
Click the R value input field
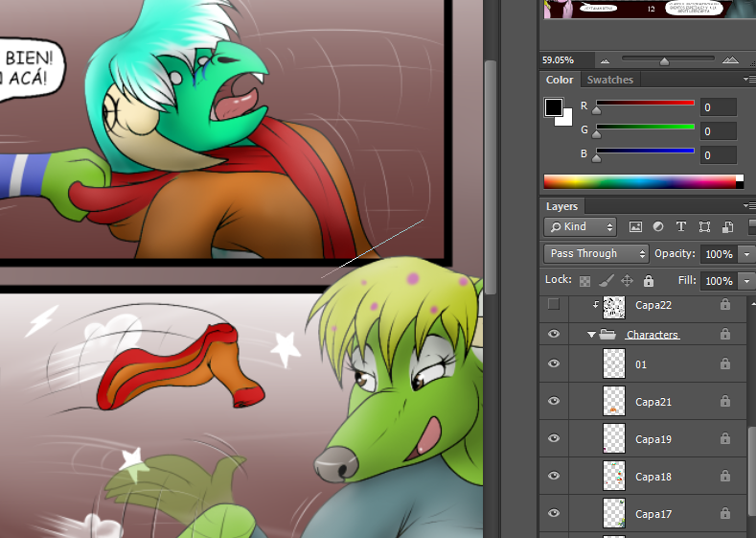[x=718, y=107]
